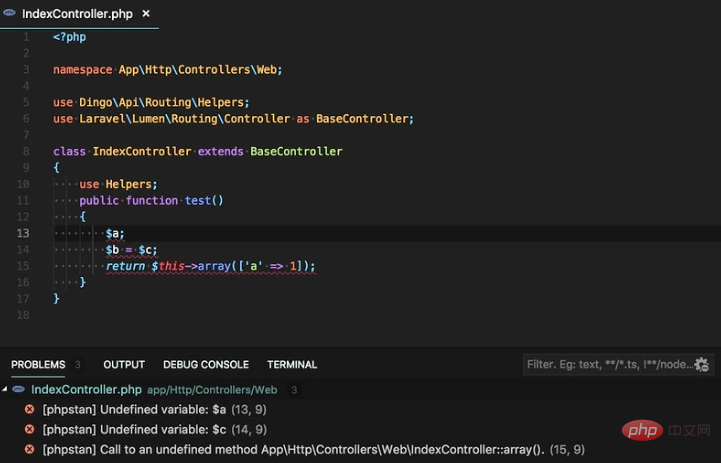This screenshot has height=463, width=721.
Task: Click 'array' method call on line 15
Action: pyautogui.click(x=214, y=266)
